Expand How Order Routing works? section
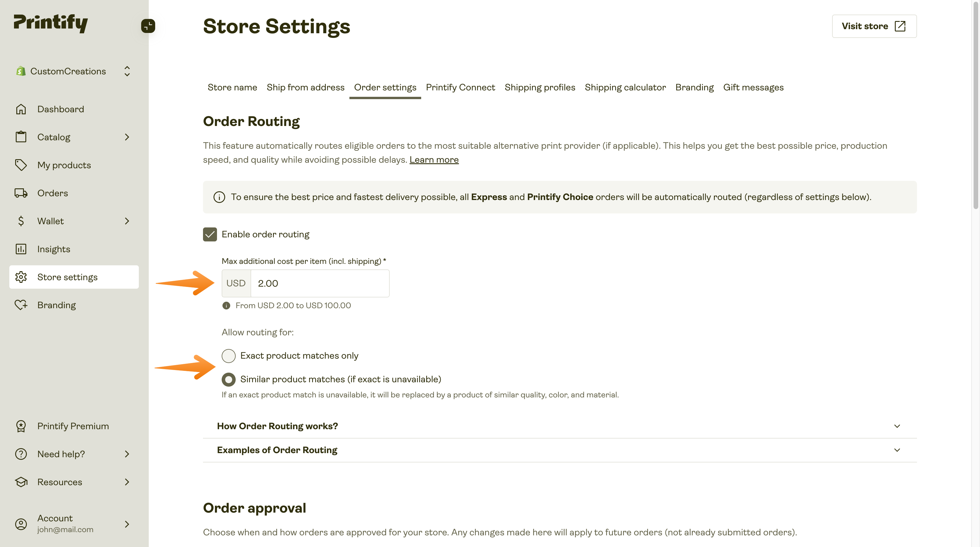Screen dimensions: 980x547 pos(560,426)
